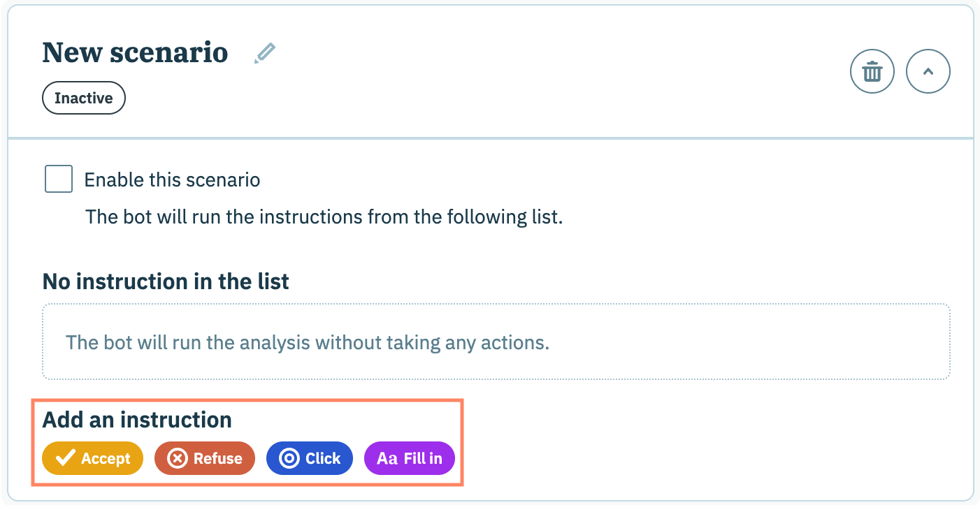980x505 pixels.
Task: Click the Inactive status badge
Action: pos(84,98)
